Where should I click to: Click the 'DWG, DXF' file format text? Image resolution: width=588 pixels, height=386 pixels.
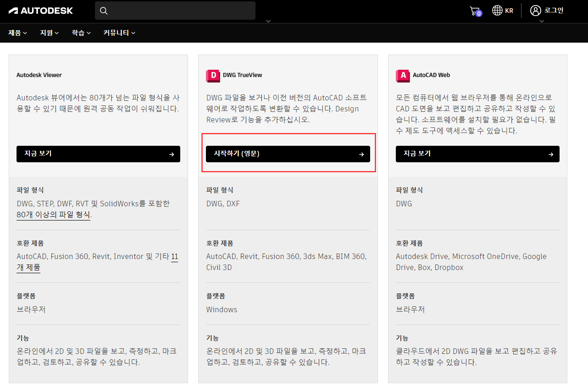(x=223, y=204)
